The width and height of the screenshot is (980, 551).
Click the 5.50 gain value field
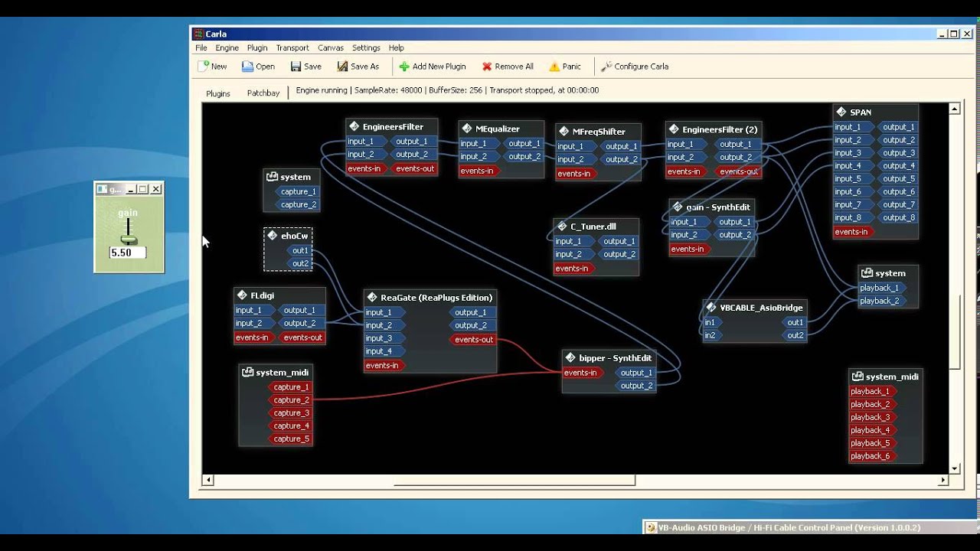(x=128, y=253)
